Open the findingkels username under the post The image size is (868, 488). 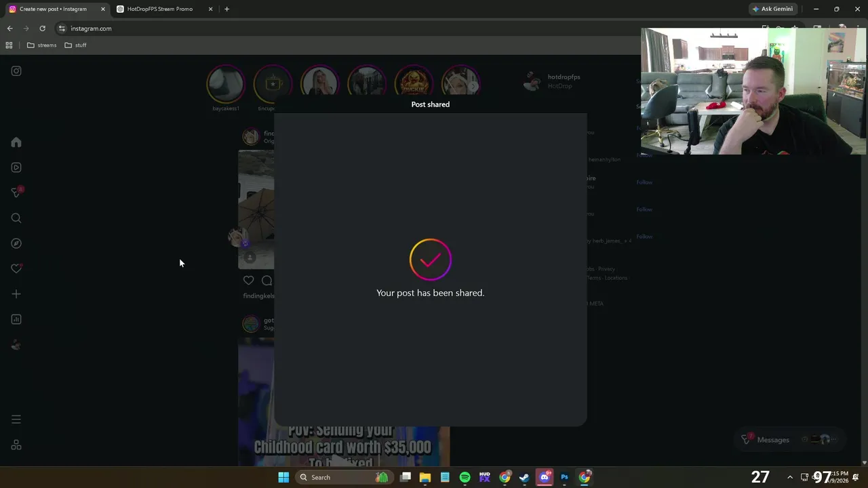point(258,296)
